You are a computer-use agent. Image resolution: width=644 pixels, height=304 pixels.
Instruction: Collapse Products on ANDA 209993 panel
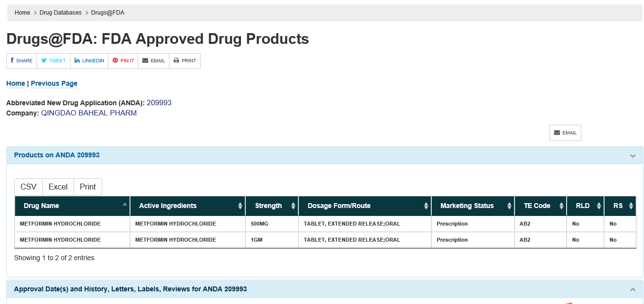633,156
